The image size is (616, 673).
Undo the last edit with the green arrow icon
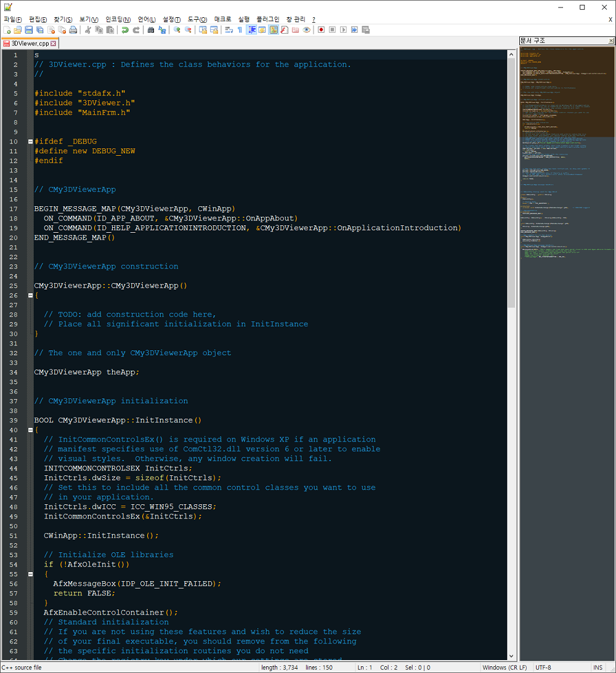point(125,30)
